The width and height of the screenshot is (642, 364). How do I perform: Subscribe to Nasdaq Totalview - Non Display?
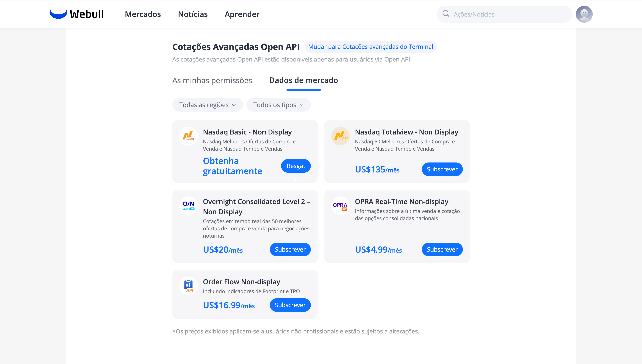(442, 169)
